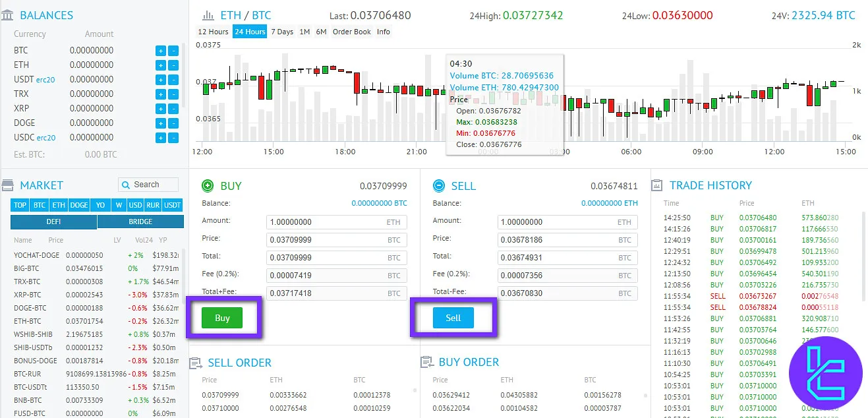
Task: Click the plus icon for TRX balance
Action: click(161, 94)
